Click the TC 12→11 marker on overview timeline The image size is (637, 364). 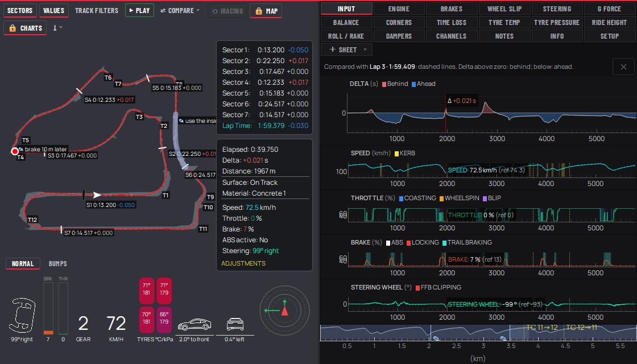(581, 328)
